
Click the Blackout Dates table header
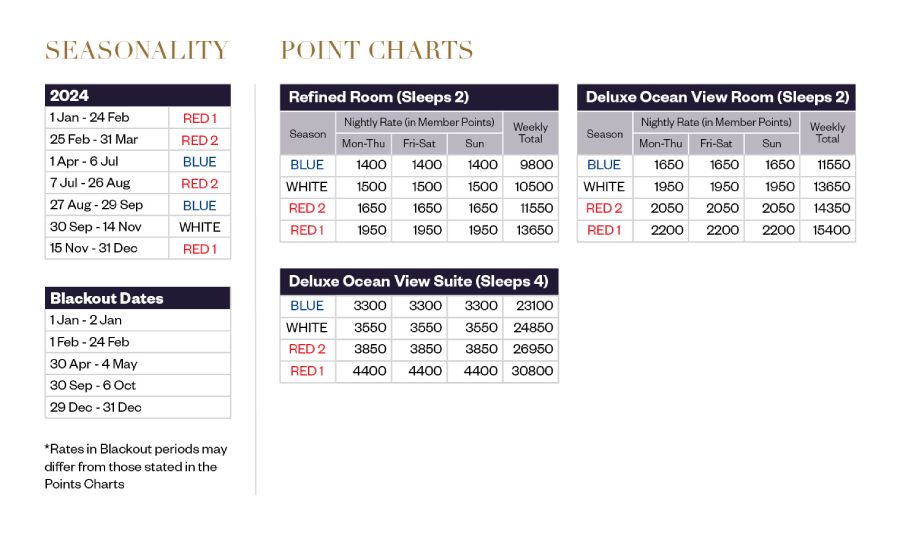pos(137,298)
